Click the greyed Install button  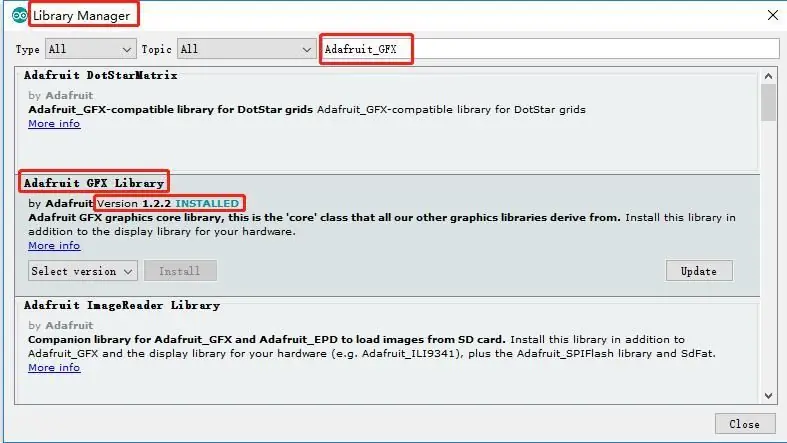coord(180,271)
